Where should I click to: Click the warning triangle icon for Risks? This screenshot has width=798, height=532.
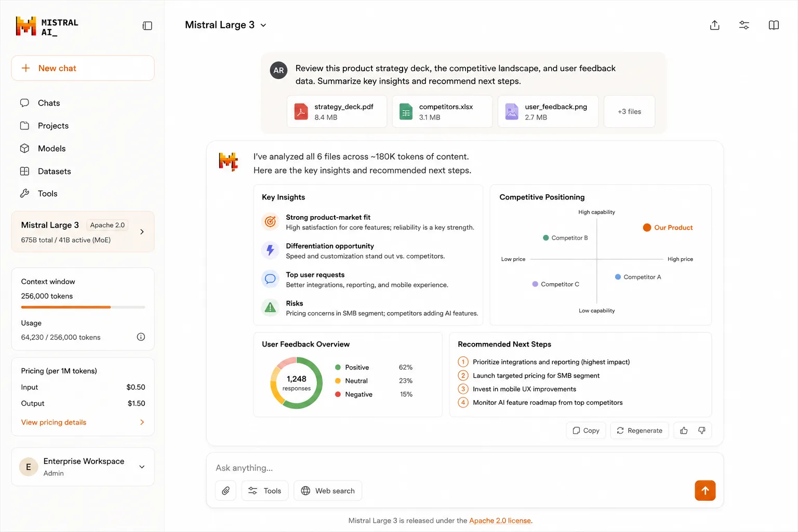[270, 308]
